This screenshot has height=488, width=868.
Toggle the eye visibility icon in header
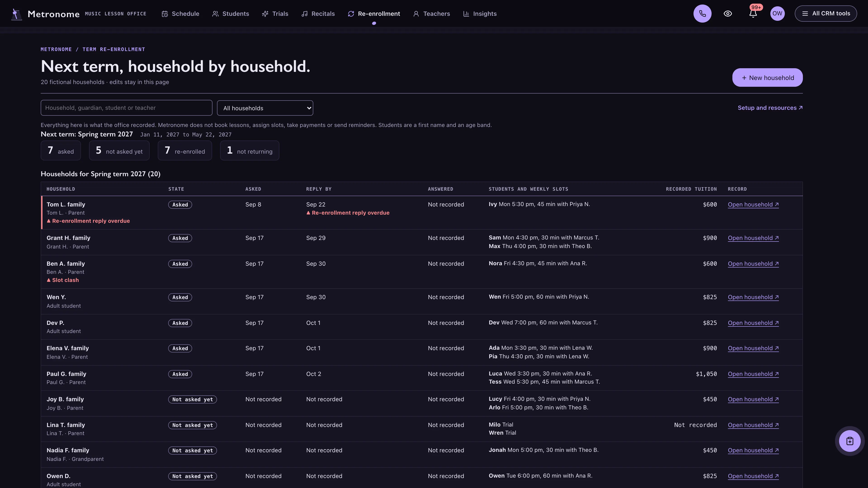pos(727,14)
